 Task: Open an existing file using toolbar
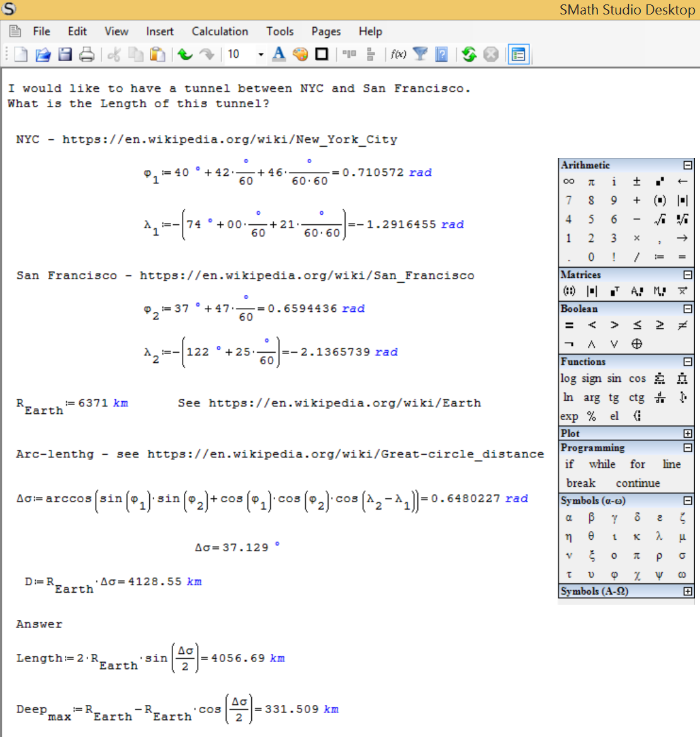pyautogui.click(x=43, y=55)
